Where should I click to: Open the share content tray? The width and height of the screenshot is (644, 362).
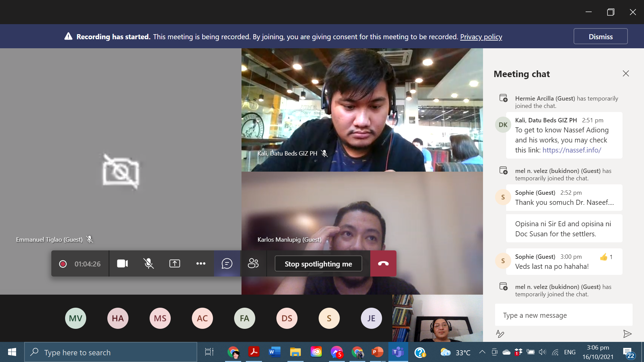175,264
